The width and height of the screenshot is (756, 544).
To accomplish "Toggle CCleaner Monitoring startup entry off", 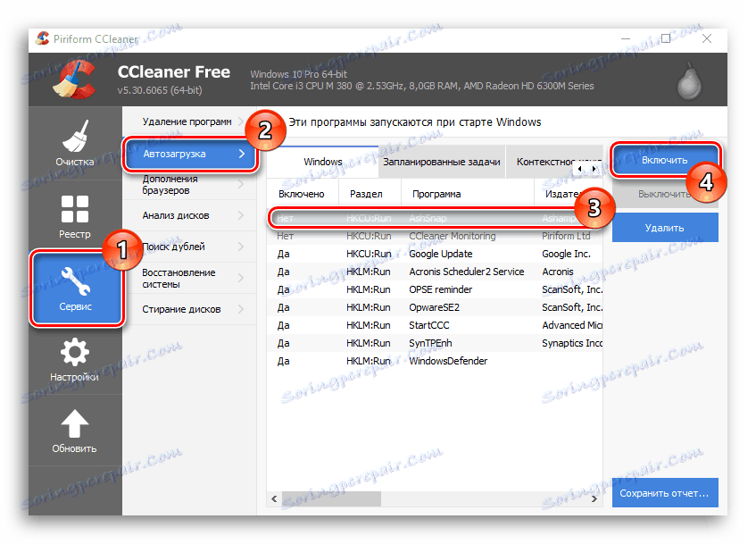I will point(428,236).
